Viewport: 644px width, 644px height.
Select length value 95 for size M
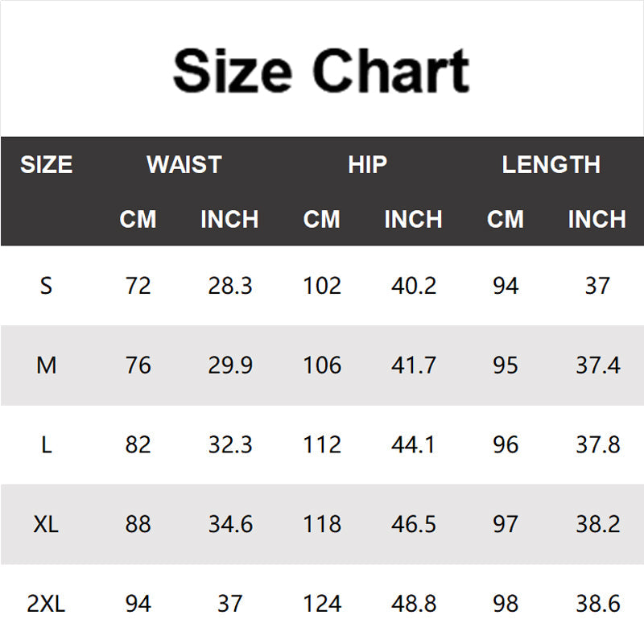(506, 365)
